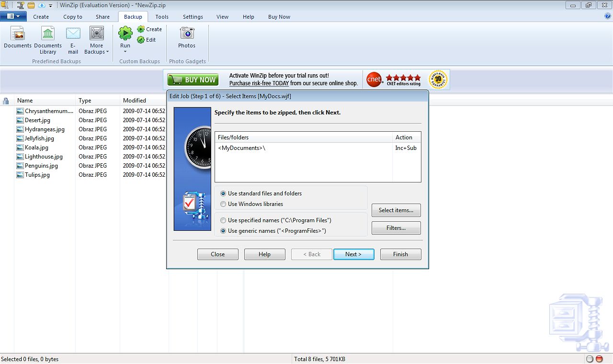613x364 pixels.
Task: Click Create custom backup
Action: [x=149, y=29]
